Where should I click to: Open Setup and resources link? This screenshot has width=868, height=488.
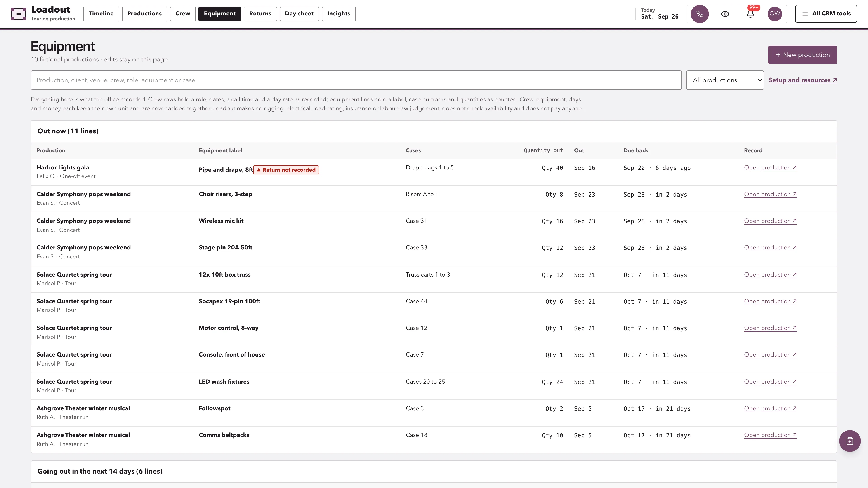tap(803, 80)
